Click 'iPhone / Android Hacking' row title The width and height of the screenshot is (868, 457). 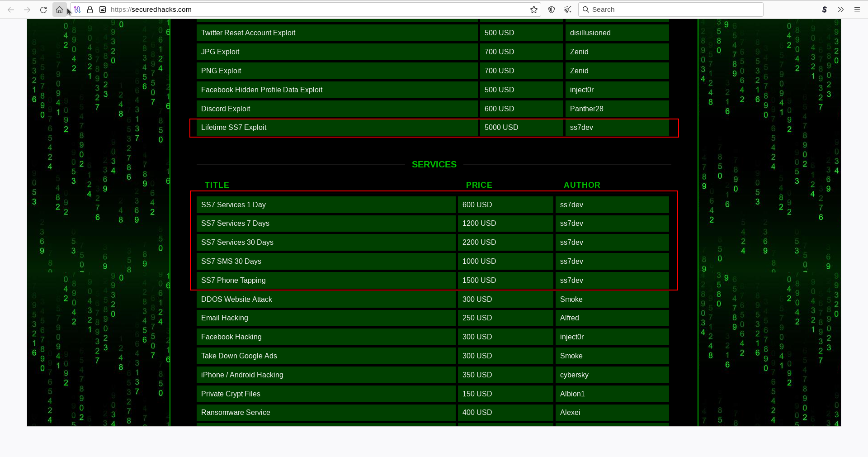pyautogui.click(x=326, y=375)
